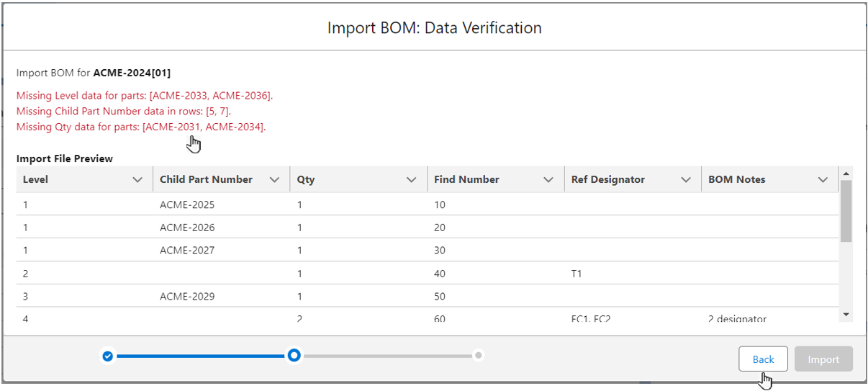The height and width of the screenshot is (391, 868).
Task: Open the Ref Designator column chevron
Action: [x=685, y=180]
